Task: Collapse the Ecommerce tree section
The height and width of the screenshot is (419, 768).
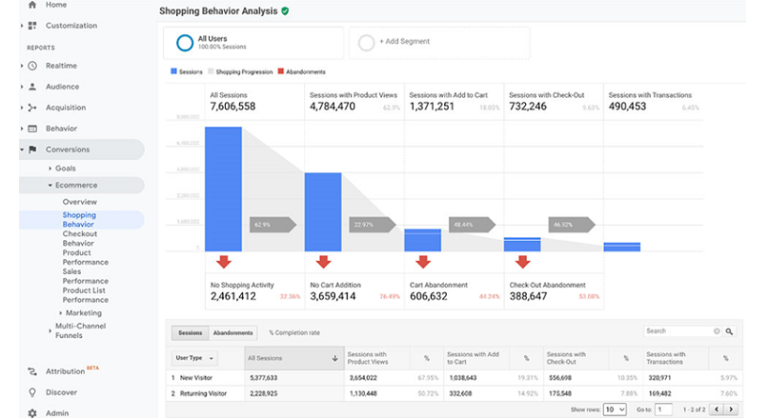Action: pos(50,185)
